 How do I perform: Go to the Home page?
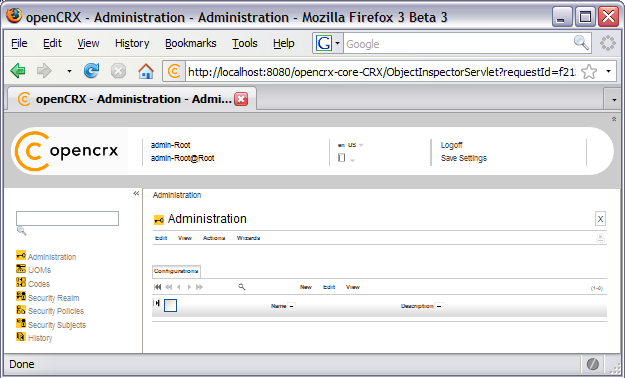(x=146, y=71)
